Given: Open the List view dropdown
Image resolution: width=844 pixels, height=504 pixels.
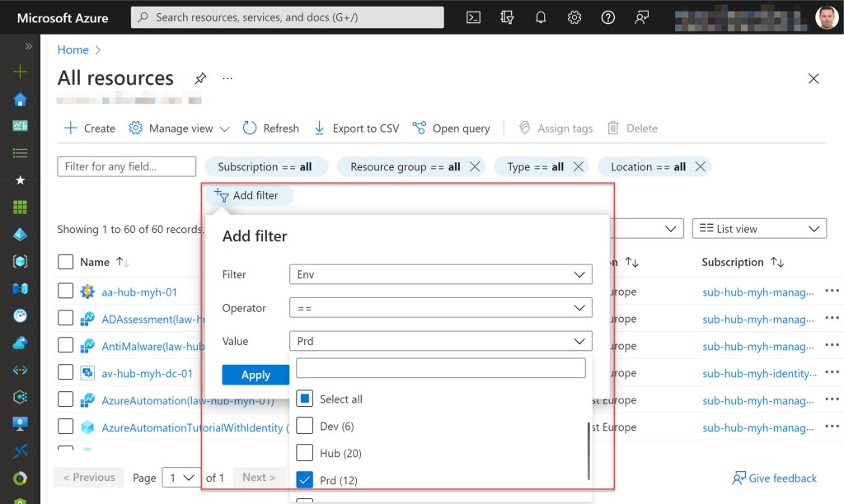Looking at the screenshot, I should point(759,229).
